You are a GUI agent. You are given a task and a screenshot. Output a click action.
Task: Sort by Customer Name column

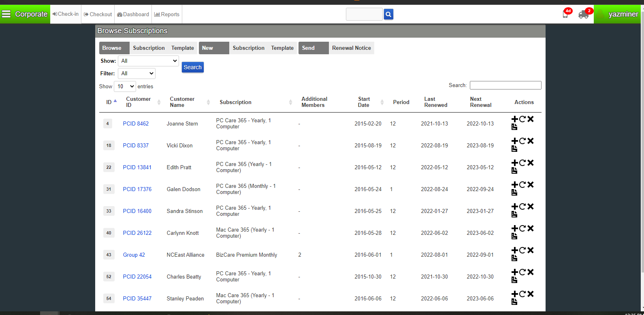(182, 102)
